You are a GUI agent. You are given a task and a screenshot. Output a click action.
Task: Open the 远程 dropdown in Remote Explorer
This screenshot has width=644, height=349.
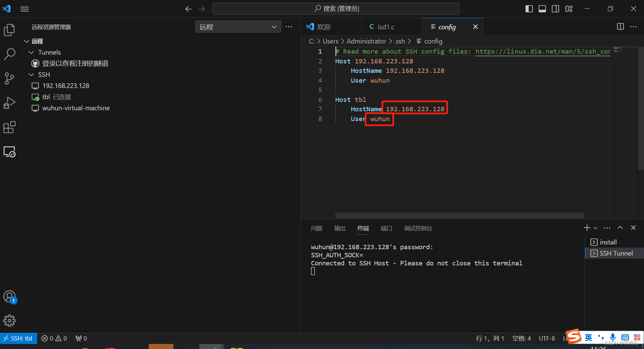[238, 27]
